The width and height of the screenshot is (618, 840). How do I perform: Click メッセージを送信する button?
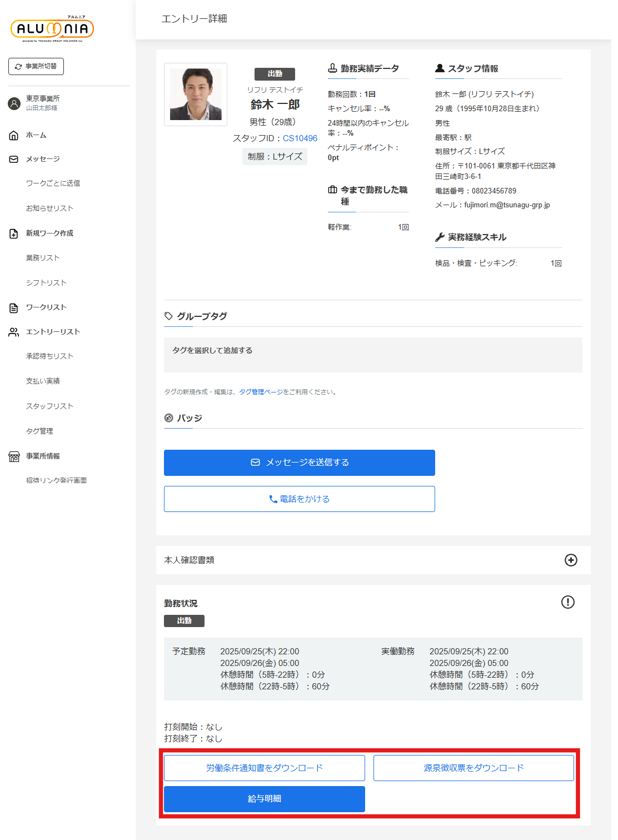(x=300, y=463)
